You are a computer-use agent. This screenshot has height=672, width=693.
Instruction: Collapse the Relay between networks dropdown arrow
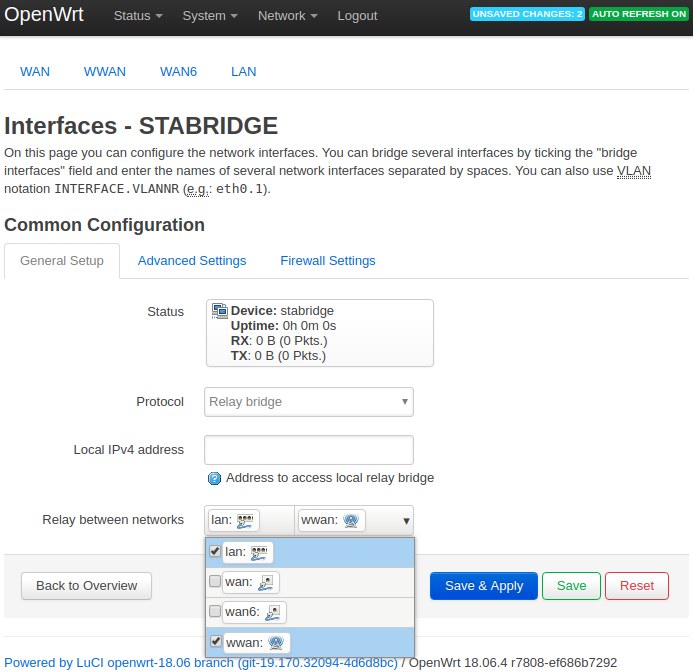click(406, 521)
